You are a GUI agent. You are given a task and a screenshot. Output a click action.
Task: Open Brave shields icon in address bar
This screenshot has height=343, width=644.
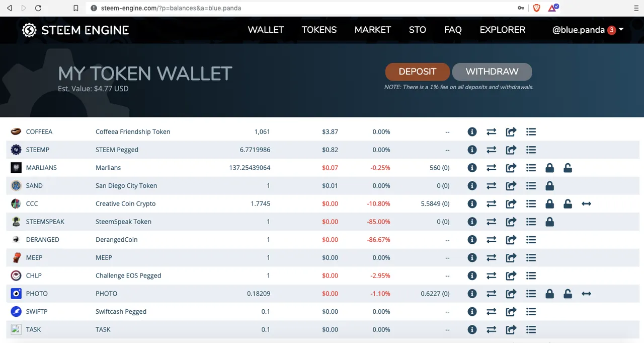pos(536,8)
